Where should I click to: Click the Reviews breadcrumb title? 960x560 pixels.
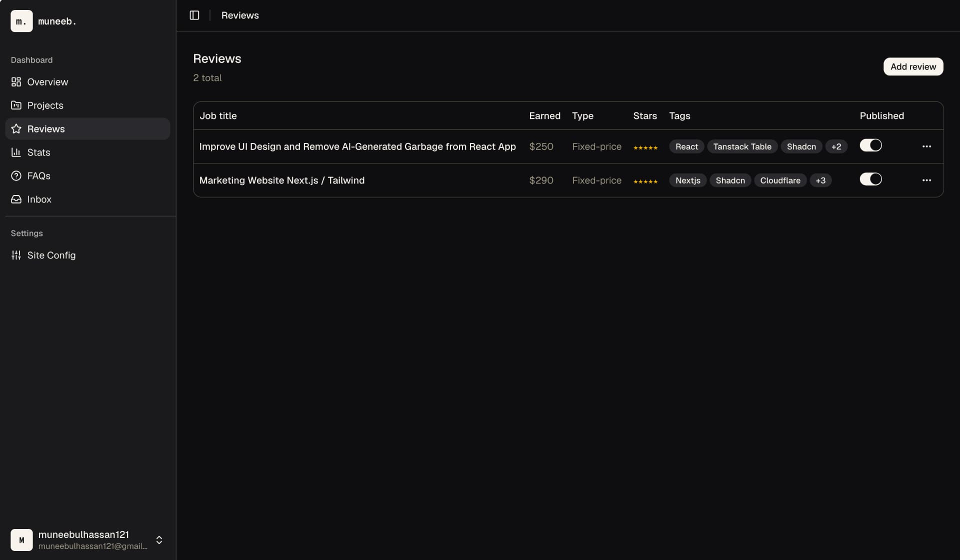pyautogui.click(x=240, y=15)
